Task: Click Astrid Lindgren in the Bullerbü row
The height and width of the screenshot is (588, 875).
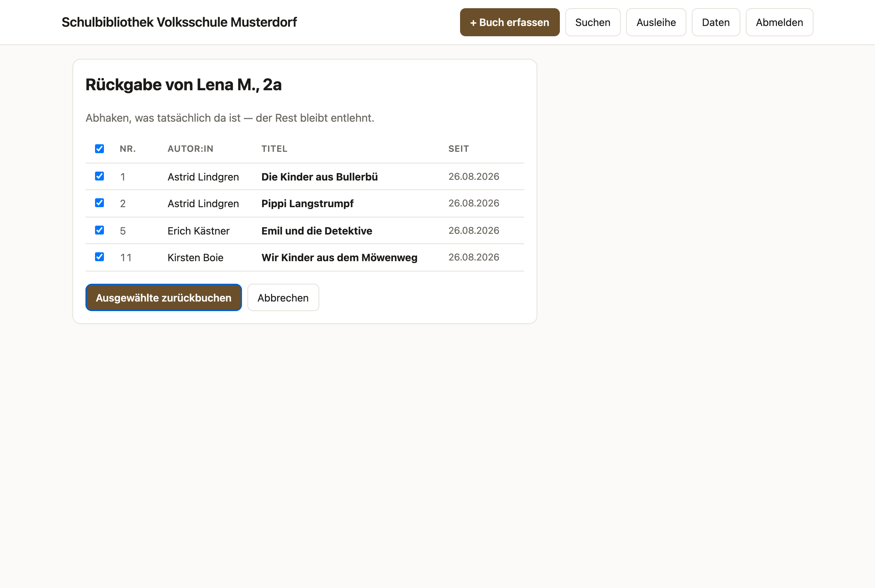Action: pyautogui.click(x=203, y=177)
